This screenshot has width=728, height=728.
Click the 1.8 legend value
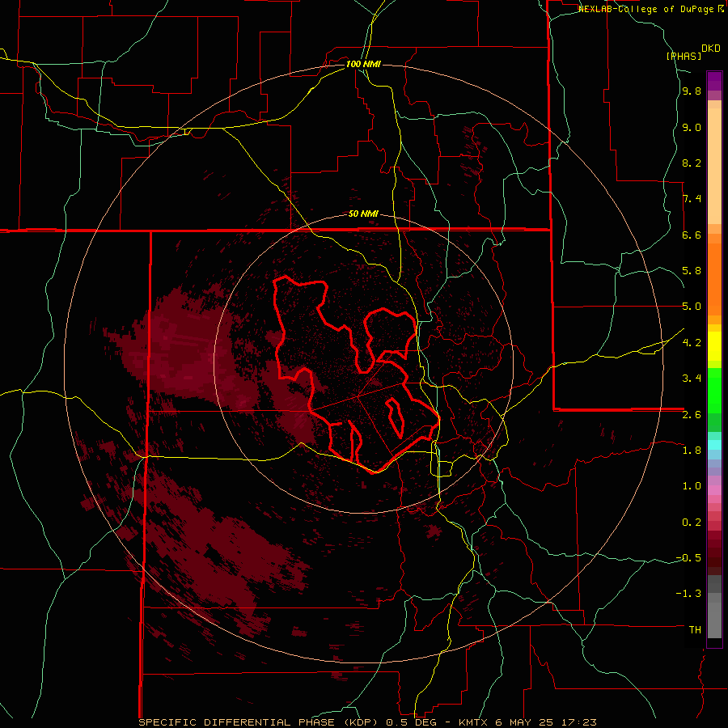pyautogui.click(x=692, y=451)
